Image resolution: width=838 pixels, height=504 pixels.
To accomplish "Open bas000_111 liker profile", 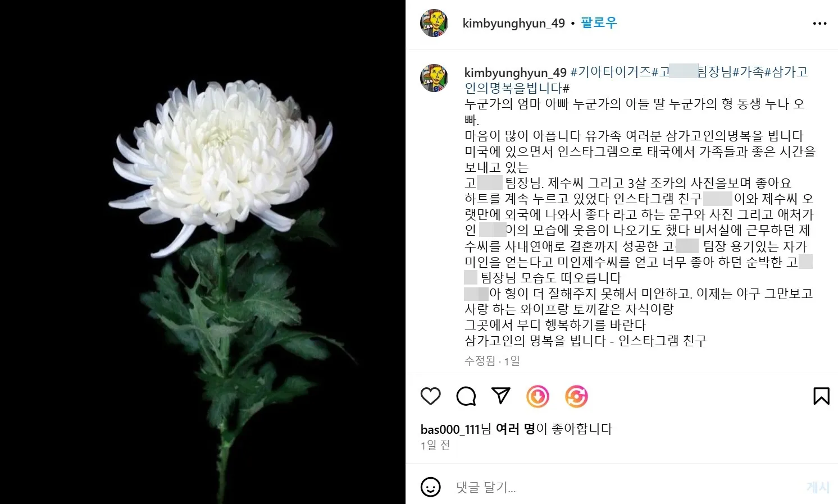I will [x=450, y=429].
